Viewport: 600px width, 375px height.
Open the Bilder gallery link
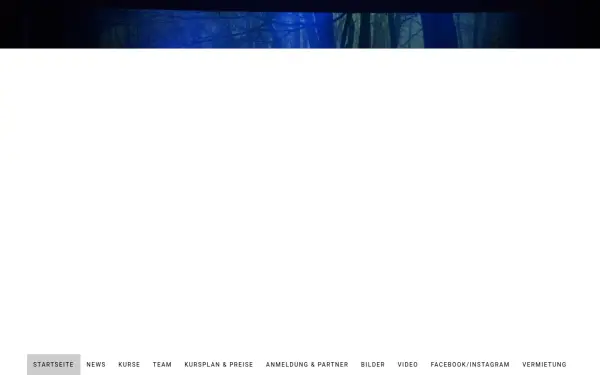click(x=373, y=364)
